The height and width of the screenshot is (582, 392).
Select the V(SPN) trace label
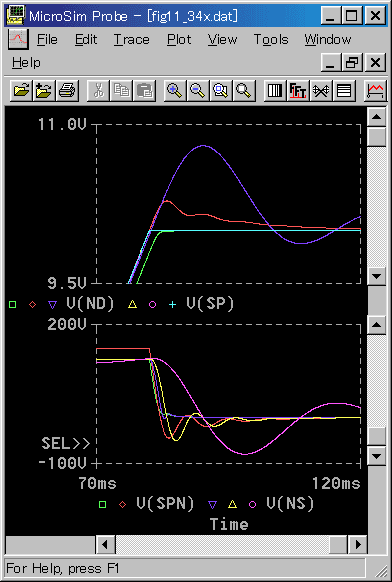(165, 504)
